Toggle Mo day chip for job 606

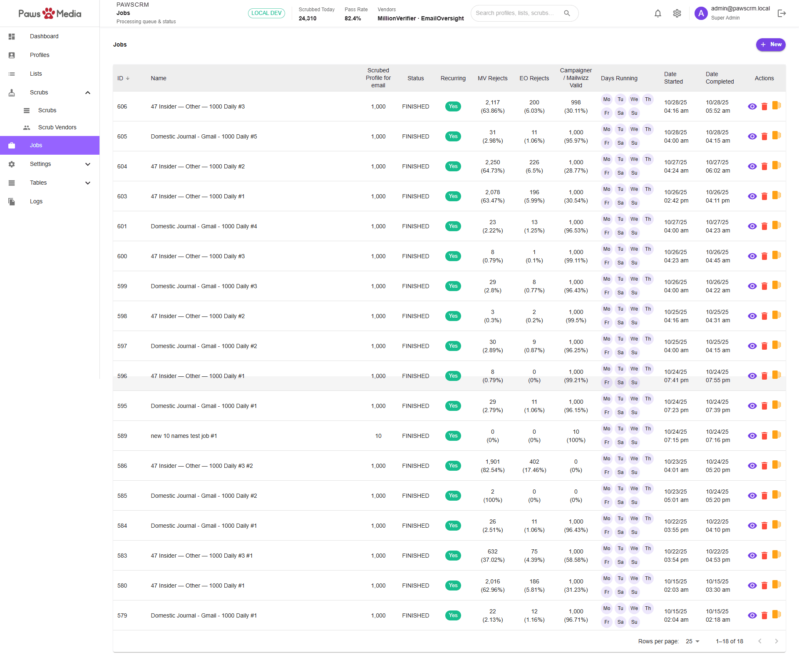607,99
